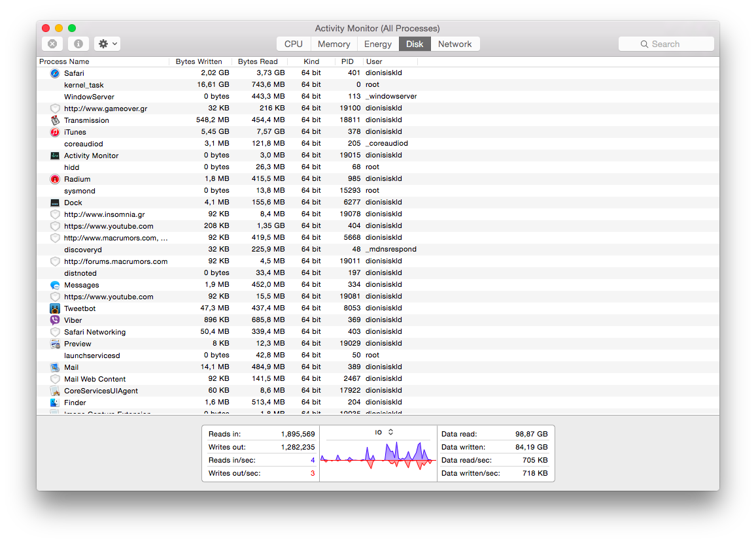Screen dimensions: 756x543
Task: Click the _mdnsrespond user cell
Action: click(x=390, y=250)
